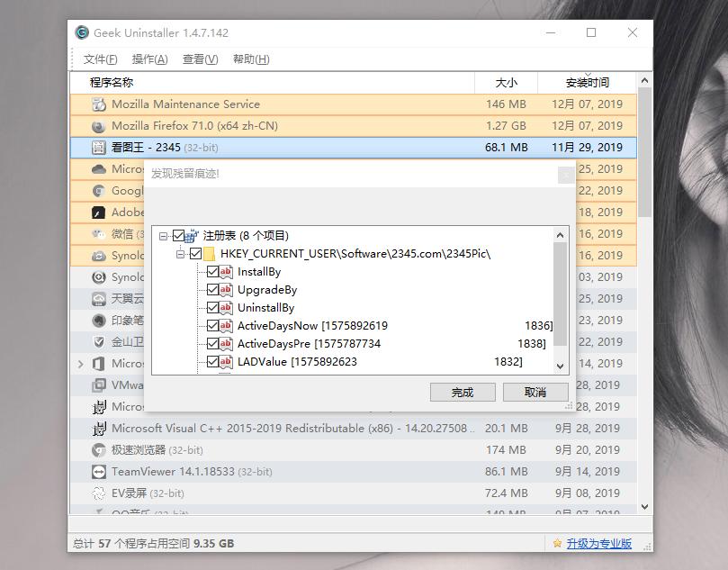This screenshot has height=570, width=728.
Task: Click the registry tree scrollbar down arrow
Action: point(560,366)
